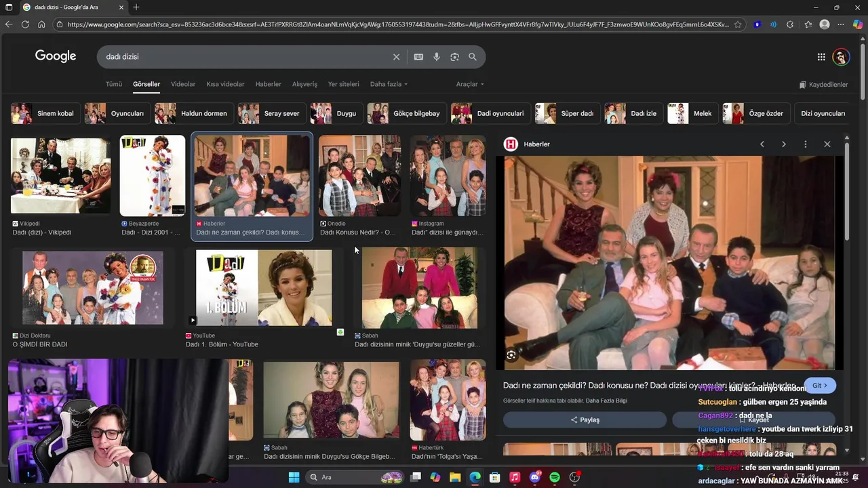Open Google Lens image search

pyautogui.click(x=454, y=57)
